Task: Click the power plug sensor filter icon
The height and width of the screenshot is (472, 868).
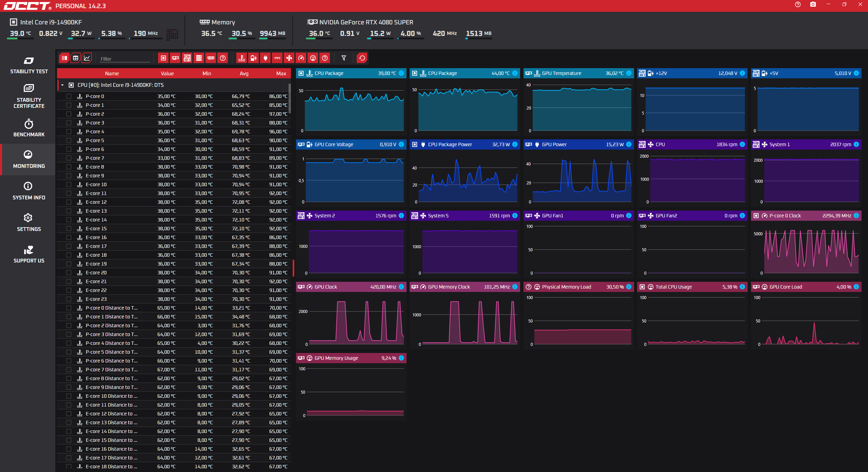Action: pos(265,58)
